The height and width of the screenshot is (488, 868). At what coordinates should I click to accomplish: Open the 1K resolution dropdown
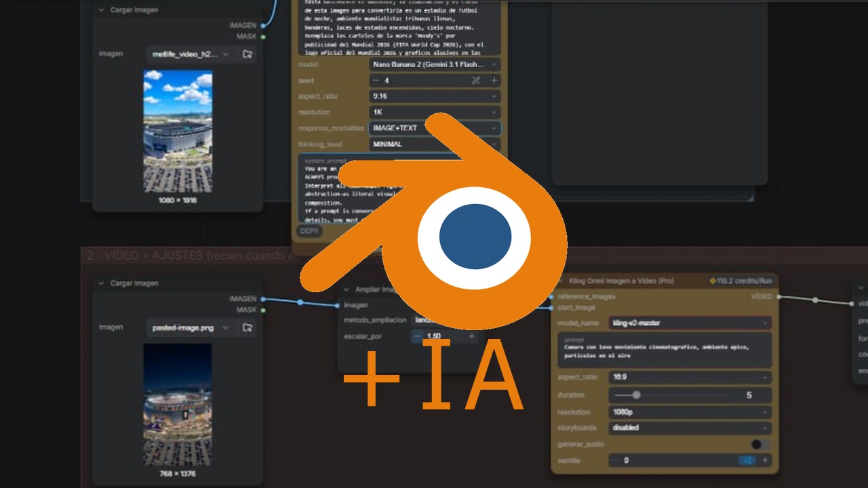pyautogui.click(x=435, y=112)
